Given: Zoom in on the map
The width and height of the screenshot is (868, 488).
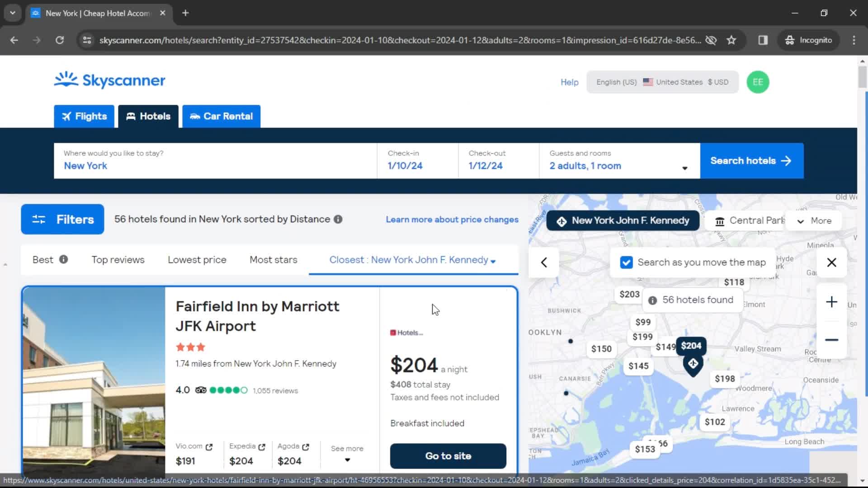Looking at the screenshot, I should [x=831, y=302].
